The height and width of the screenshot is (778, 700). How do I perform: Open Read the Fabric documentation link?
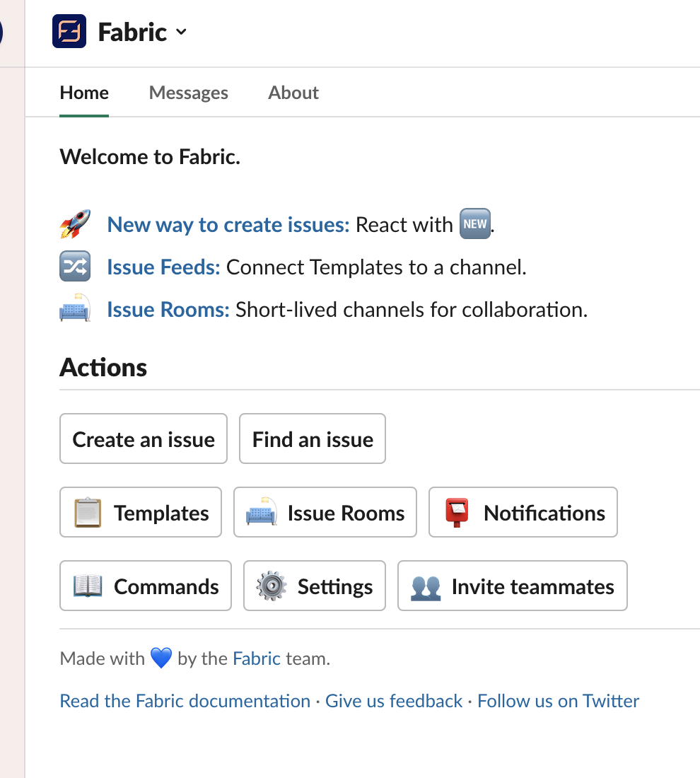pyautogui.click(x=185, y=701)
